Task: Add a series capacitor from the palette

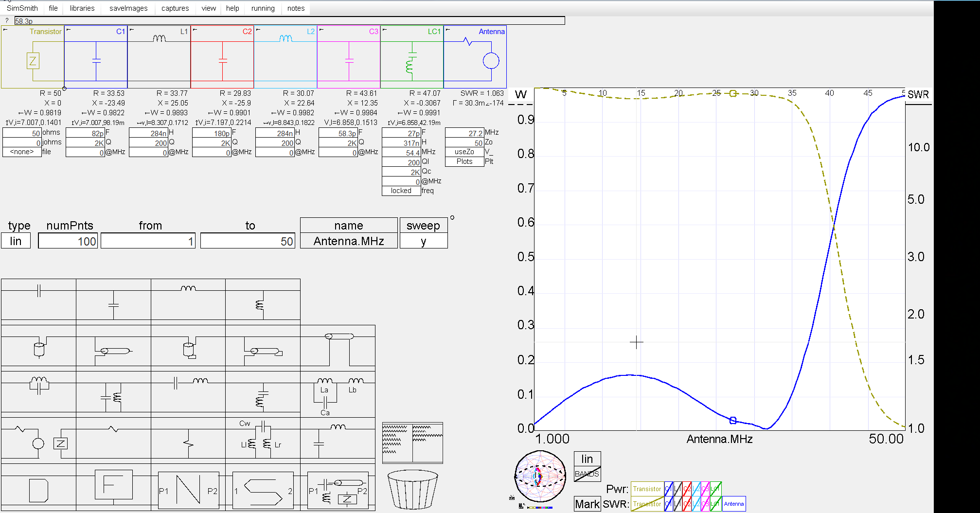Action: pyautogui.click(x=38, y=299)
